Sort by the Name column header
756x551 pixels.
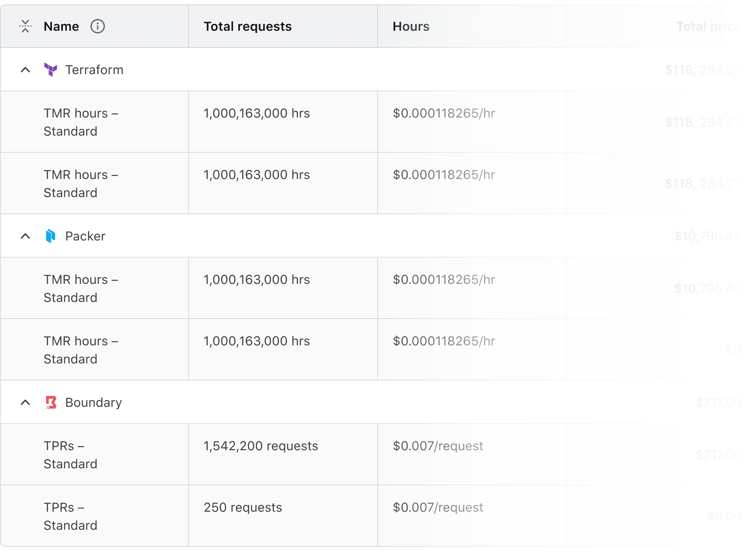61,27
